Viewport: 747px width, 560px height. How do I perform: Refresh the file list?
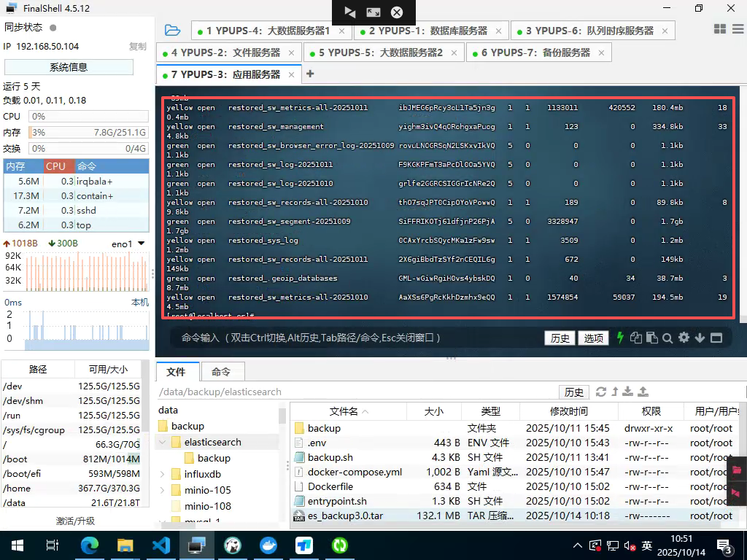601,392
